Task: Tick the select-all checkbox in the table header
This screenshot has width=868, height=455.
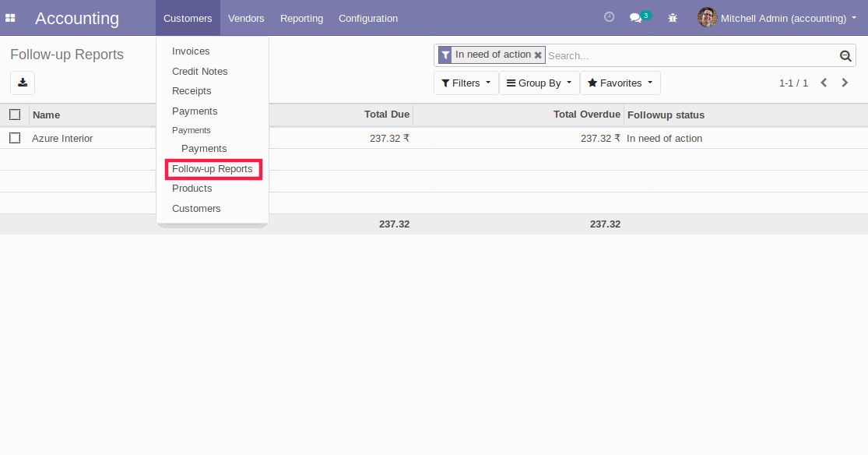Action: pyautogui.click(x=15, y=115)
